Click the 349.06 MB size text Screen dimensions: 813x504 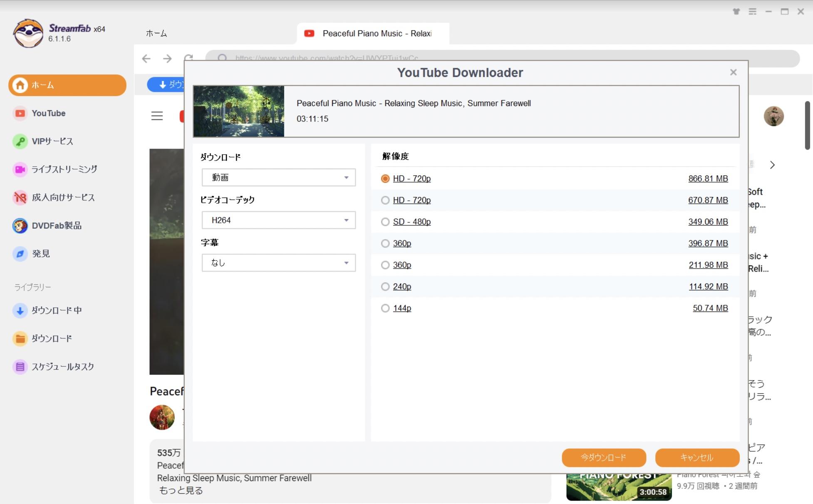pyautogui.click(x=708, y=222)
